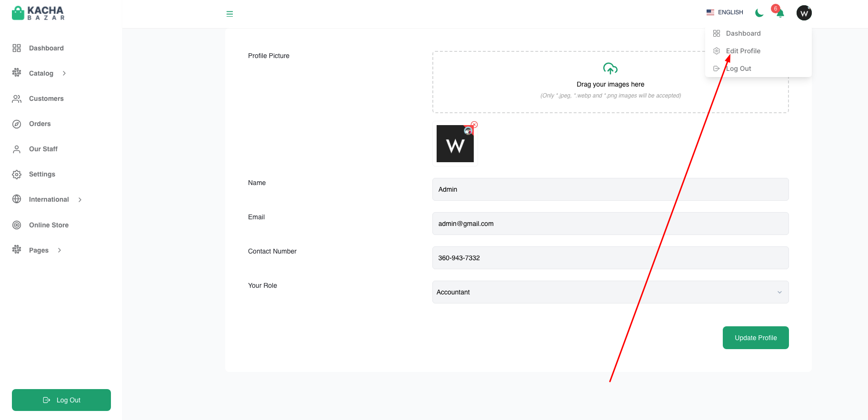The image size is (868, 420).
Task: Click the Update Profile button
Action: click(756, 338)
